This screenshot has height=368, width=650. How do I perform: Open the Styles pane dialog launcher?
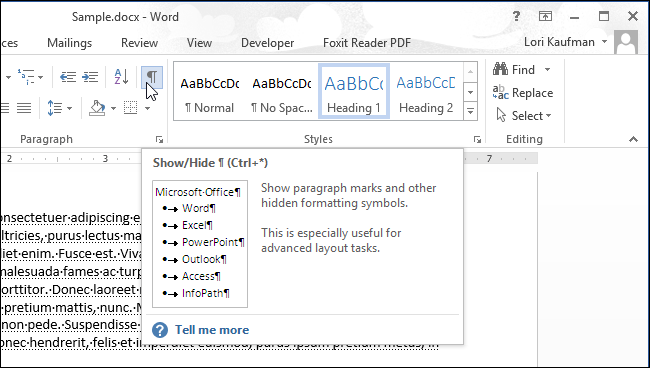point(477,140)
